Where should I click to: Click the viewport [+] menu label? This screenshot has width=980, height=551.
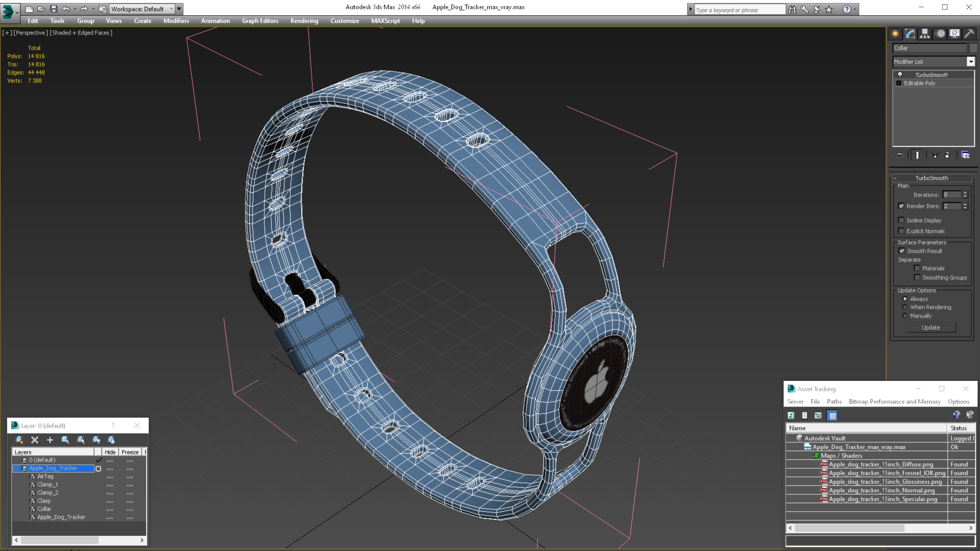tap(7, 33)
